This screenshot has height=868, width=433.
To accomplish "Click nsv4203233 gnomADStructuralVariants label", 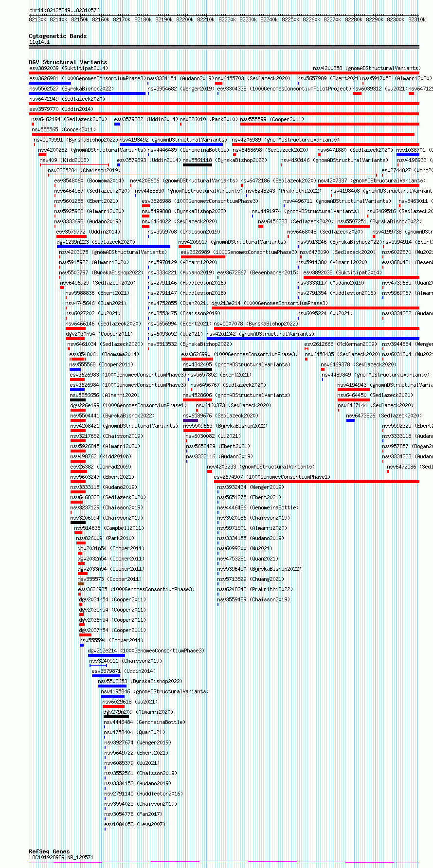I will tap(261, 467).
